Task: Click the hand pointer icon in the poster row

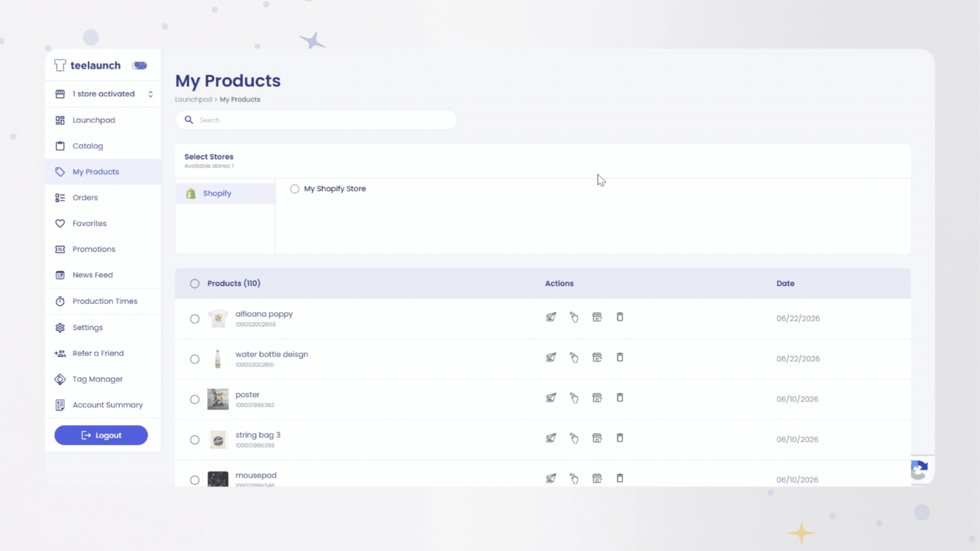Action: [x=574, y=398]
